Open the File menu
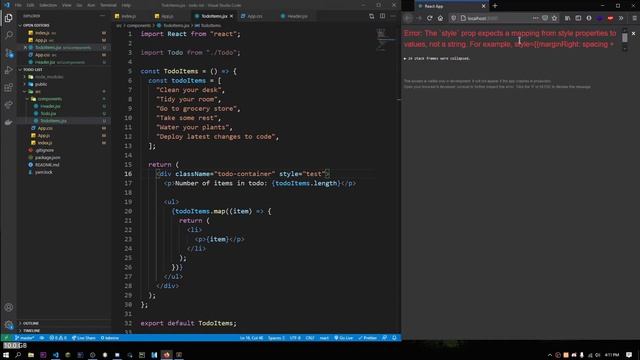 pyautogui.click(x=18, y=5)
